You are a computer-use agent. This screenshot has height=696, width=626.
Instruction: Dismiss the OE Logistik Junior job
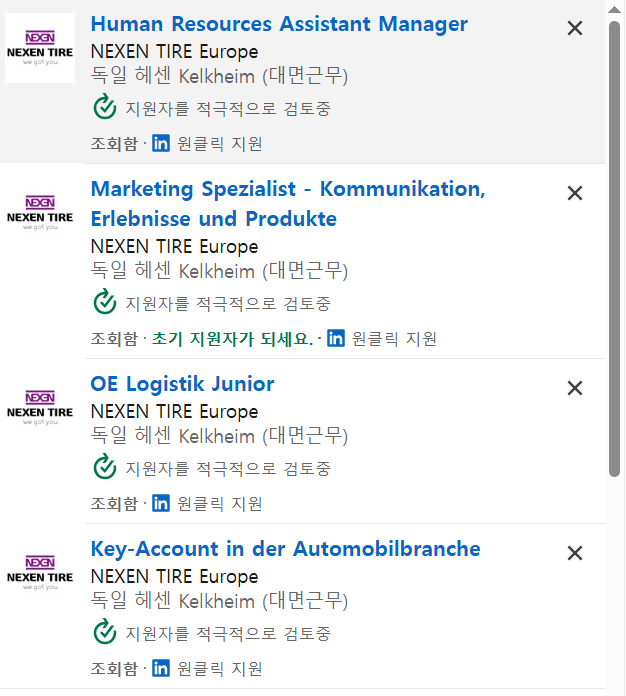[575, 388]
